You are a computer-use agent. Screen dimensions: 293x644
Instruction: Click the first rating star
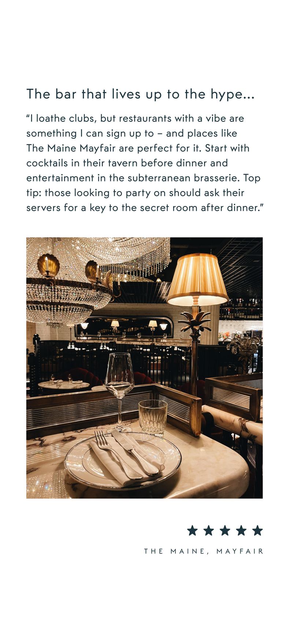point(192,530)
